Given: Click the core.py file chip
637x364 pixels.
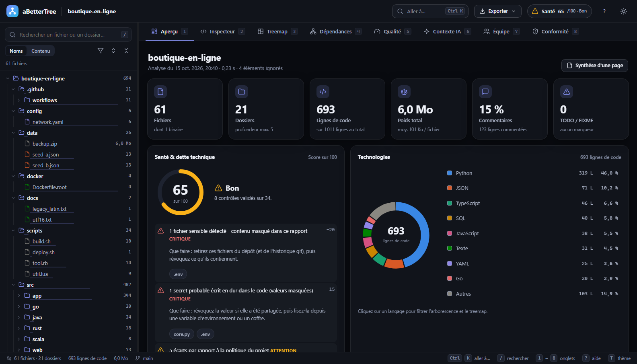Looking at the screenshot, I should pos(182,334).
